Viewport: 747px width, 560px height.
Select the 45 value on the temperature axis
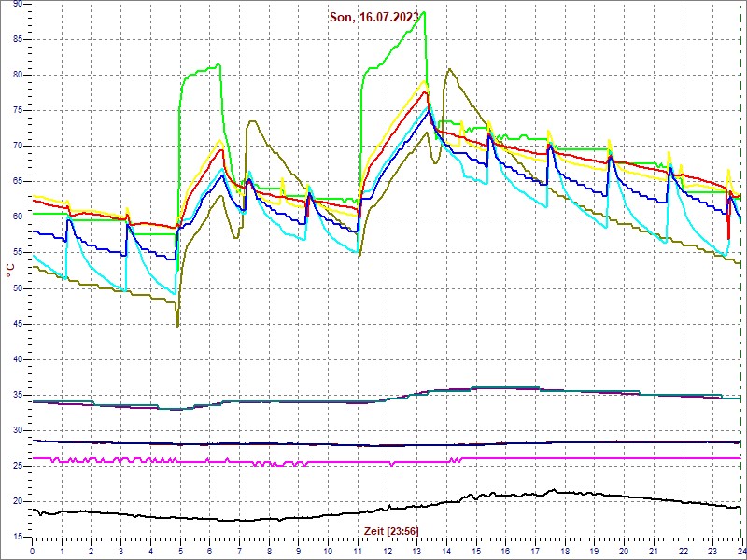pos(17,324)
